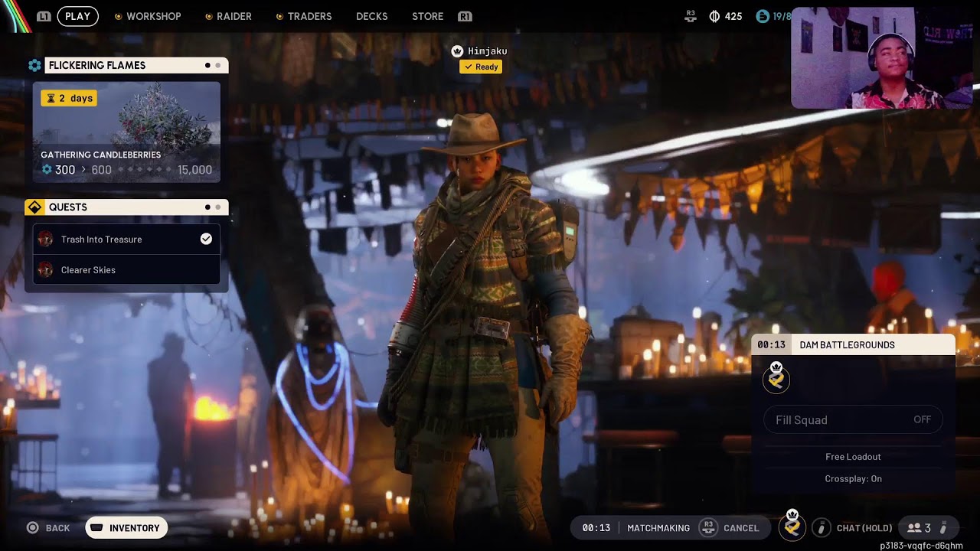Viewport: 980px width, 551px height.
Task: Click the Back label
Action: pos(57,528)
